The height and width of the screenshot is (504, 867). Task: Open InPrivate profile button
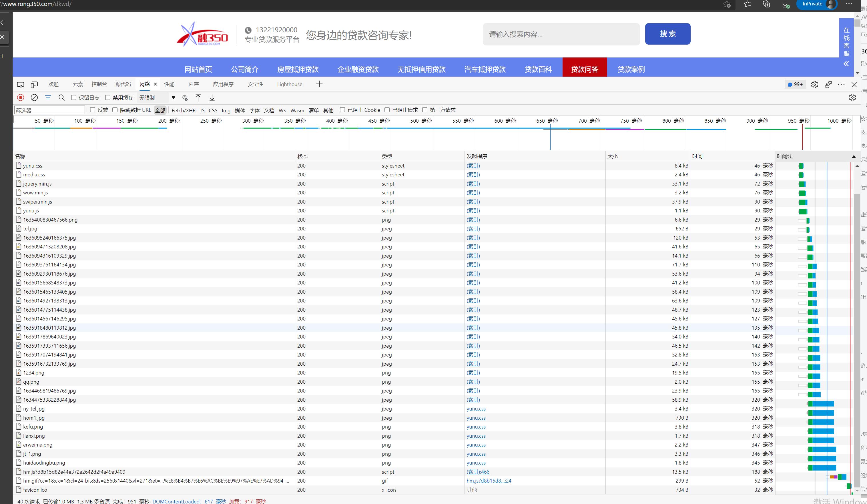click(x=816, y=4)
